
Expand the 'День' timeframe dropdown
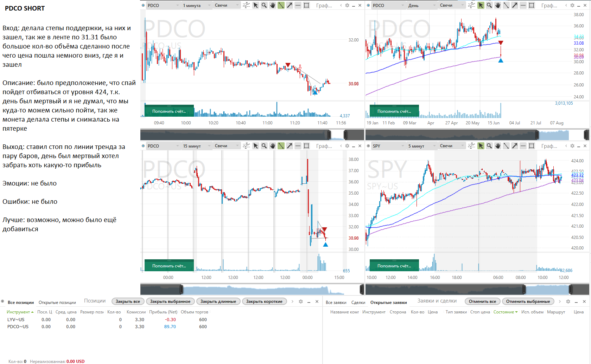pyautogui.click(x=421, y=5)
